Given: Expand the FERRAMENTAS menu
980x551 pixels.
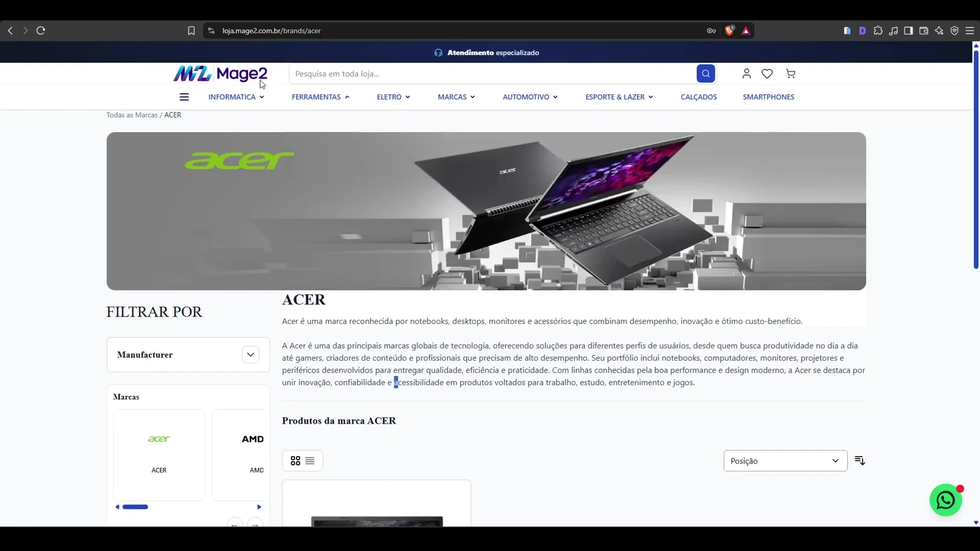Looking at the screenshot, I should pyautogui.click(x=320, y=97).
